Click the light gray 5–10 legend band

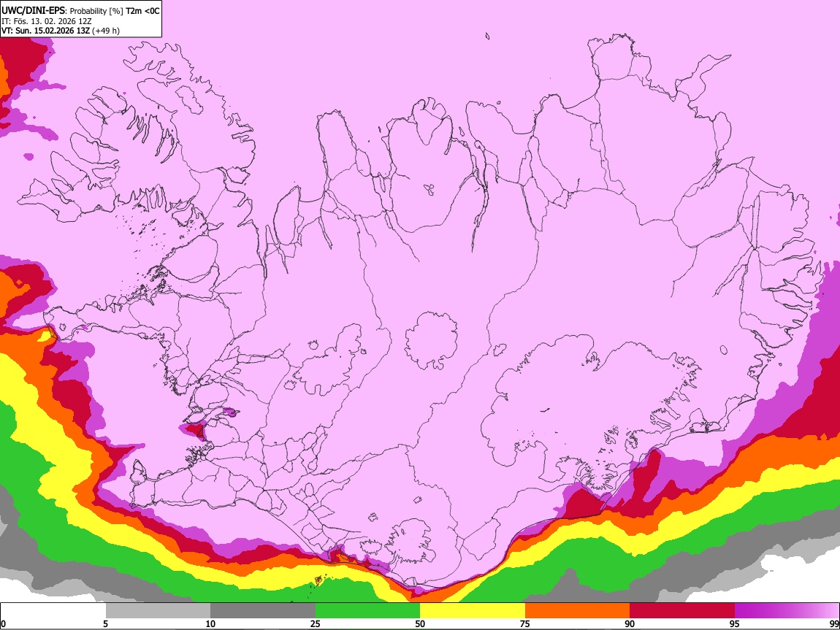158,611
